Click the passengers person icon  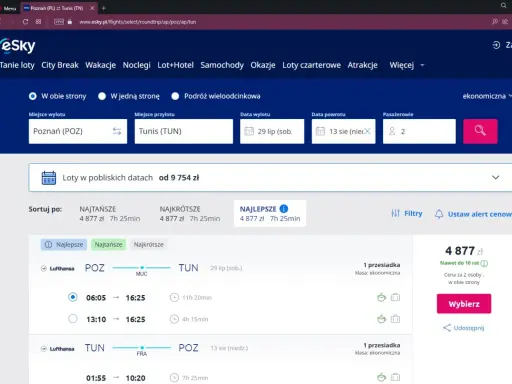coord(392,131)
